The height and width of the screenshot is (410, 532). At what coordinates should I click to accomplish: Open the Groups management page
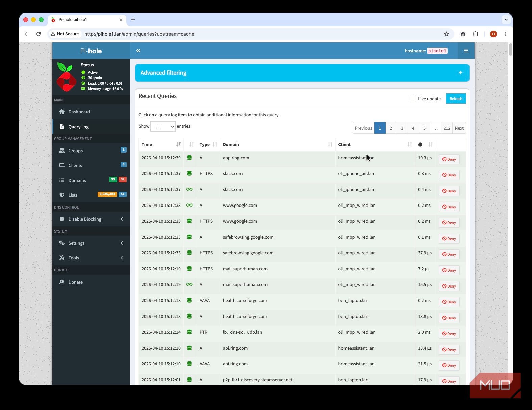91,151
